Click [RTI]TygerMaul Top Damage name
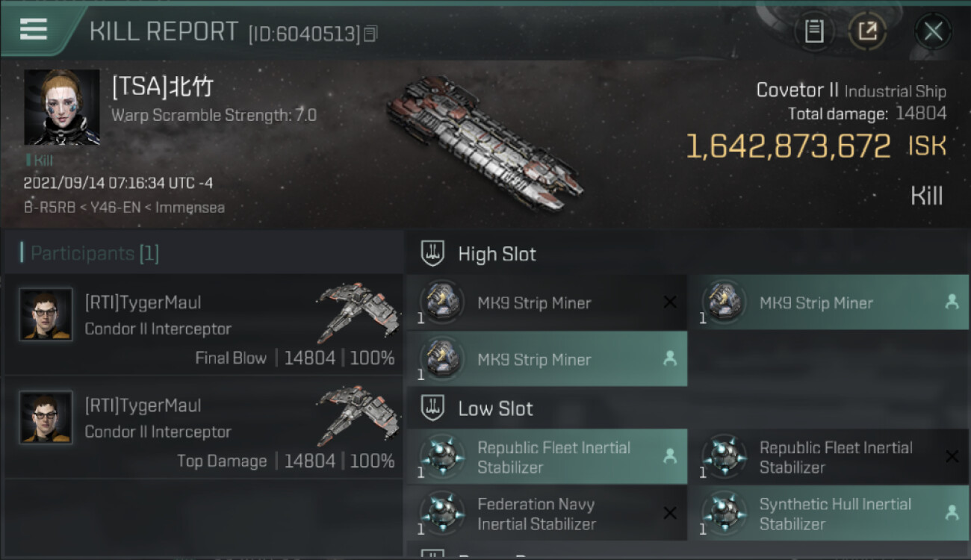The height and width of the screenshot is (560, 971). coord(143,405)
